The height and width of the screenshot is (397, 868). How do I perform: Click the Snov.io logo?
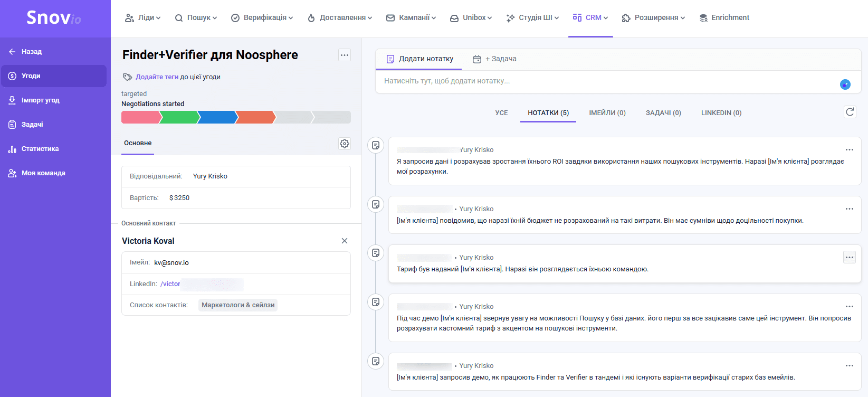coord(54,18)
